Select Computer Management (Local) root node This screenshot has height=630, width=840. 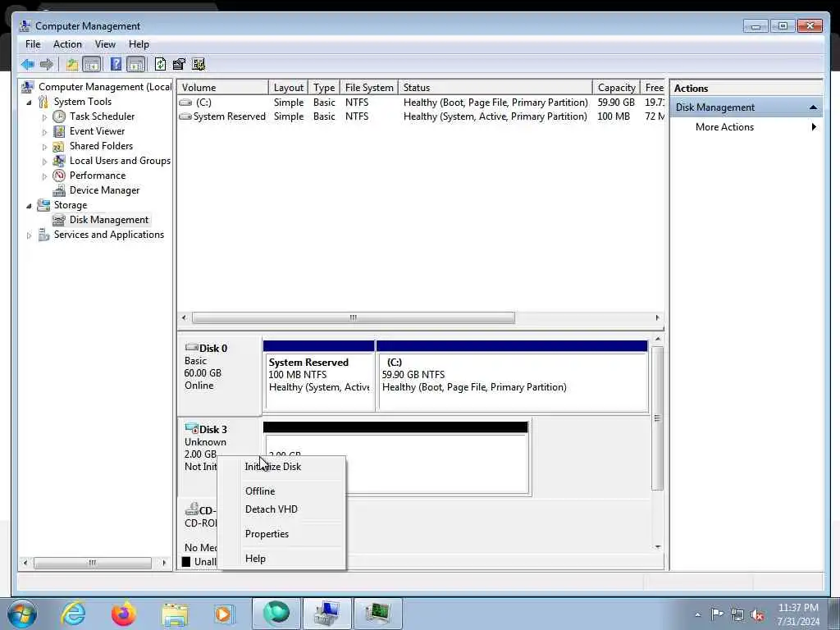[x=104, y=87]
